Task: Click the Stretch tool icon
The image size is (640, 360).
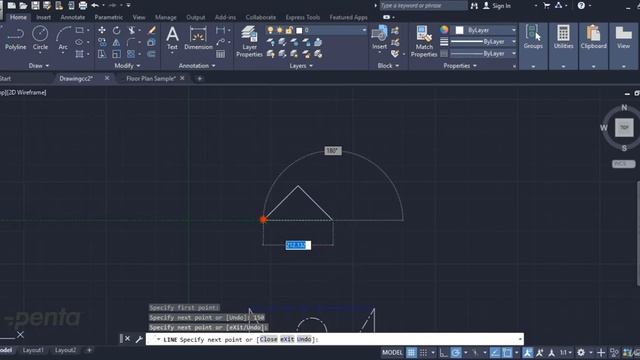Action: tap(102, 54)
